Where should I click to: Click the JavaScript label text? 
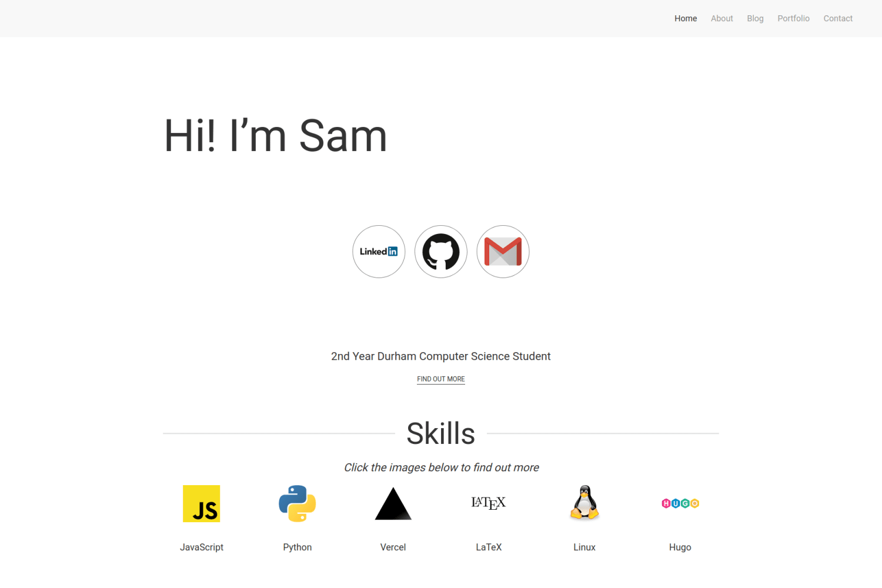(201, 547)
